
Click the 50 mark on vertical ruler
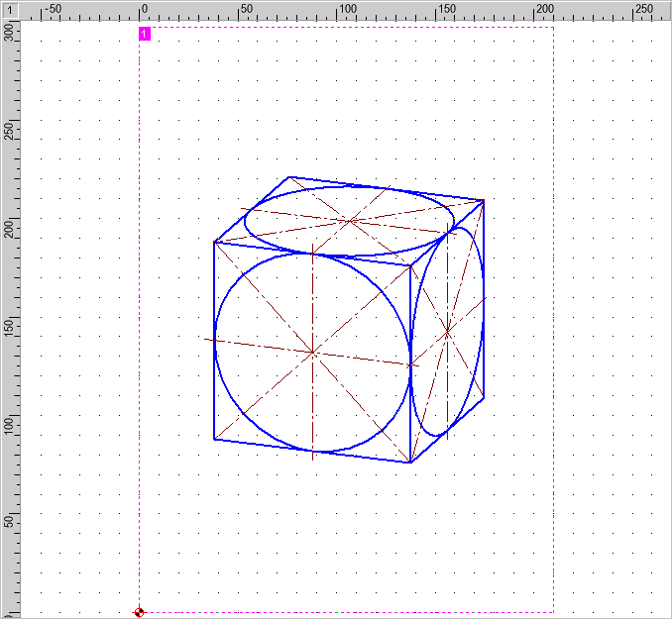9,522
